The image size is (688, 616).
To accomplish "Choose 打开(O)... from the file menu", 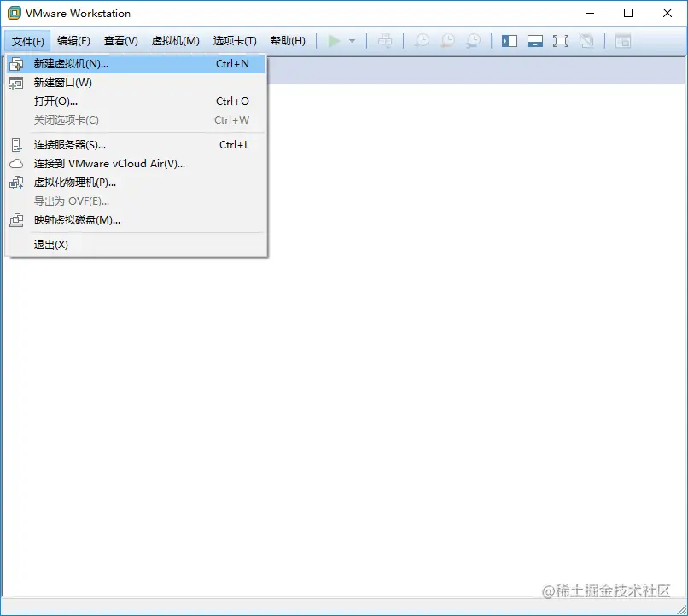I will pyautogui.click(x=136, y=102).
